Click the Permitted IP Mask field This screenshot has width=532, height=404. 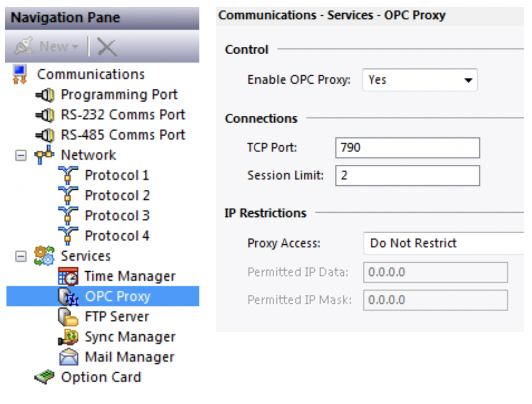[x=435, y=300]
